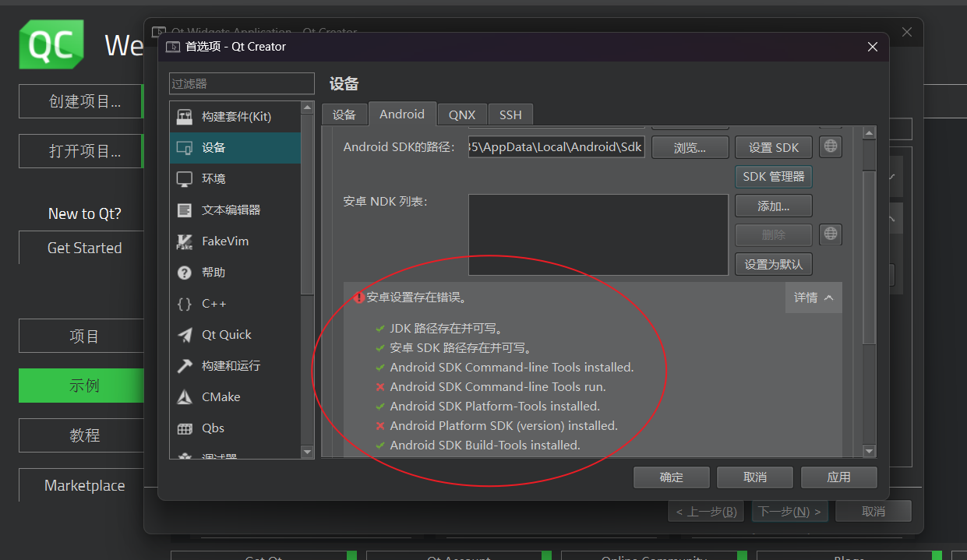Viewport: 967px width, 560px height.
Task: Switch to the 设备 tab
Action: (x=344, y=114)
